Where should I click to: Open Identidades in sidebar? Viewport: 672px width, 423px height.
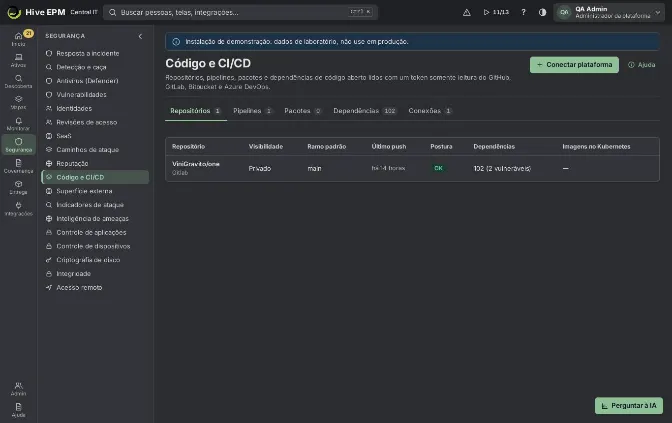[95, 108]
